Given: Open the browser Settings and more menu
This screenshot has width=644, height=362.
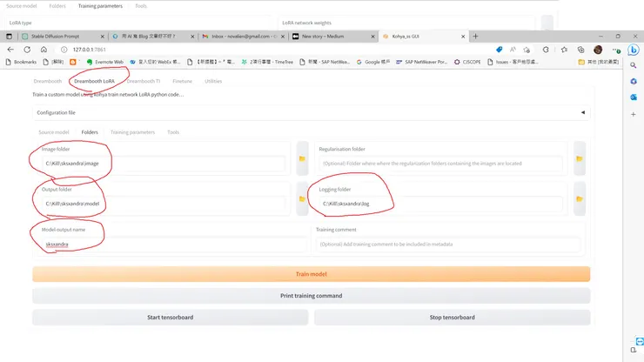Looking at the screenshot, I should [x=616, y=50].
